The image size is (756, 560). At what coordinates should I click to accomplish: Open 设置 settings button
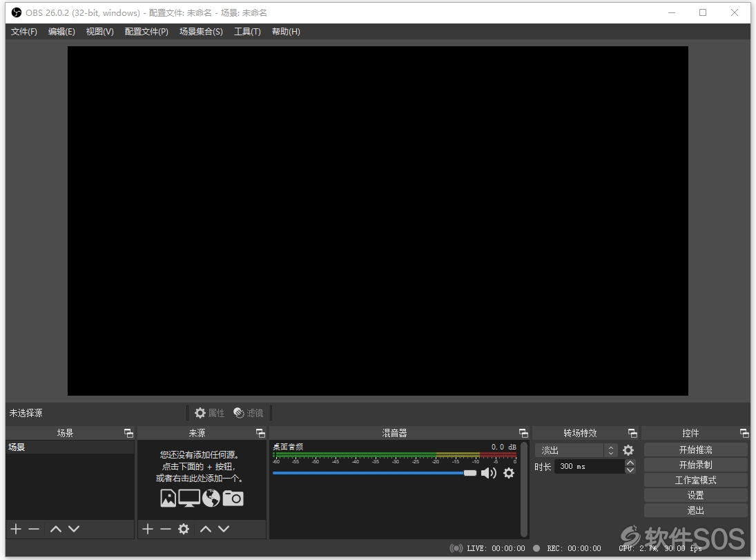[695, 495]
